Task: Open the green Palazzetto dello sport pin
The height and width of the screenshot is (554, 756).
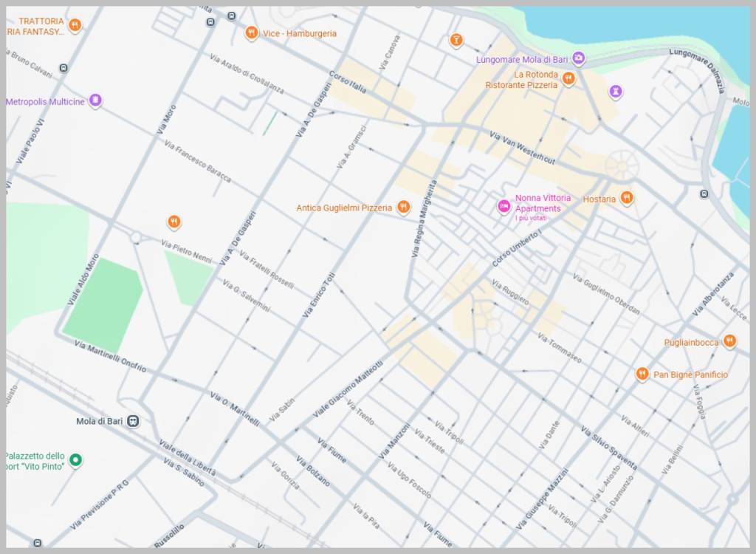Action: click(75, 460)
